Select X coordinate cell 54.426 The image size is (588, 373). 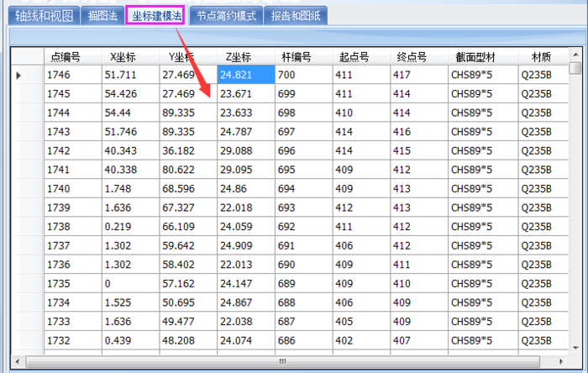pos(131,94)
